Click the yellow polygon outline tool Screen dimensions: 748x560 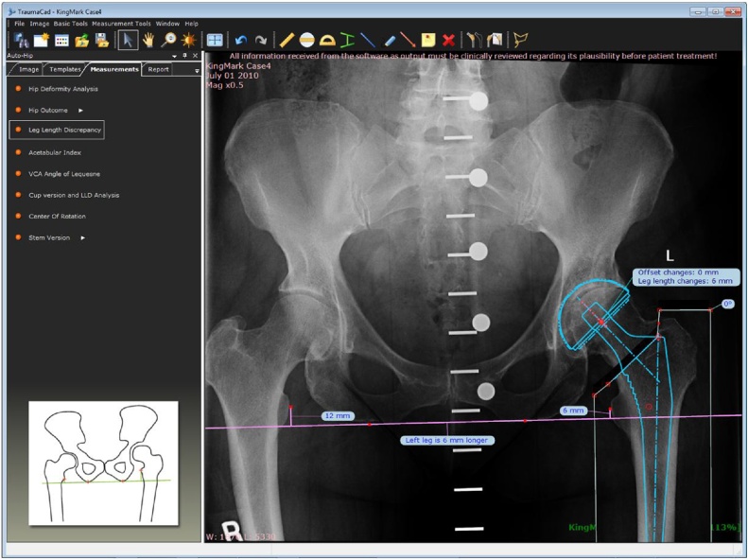(x=520, y=41)
